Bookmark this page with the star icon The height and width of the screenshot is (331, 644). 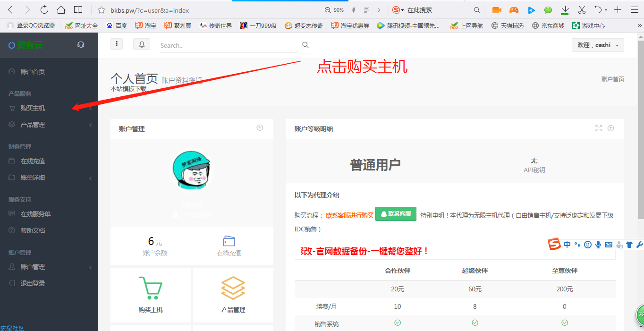(x=101, y=10)
